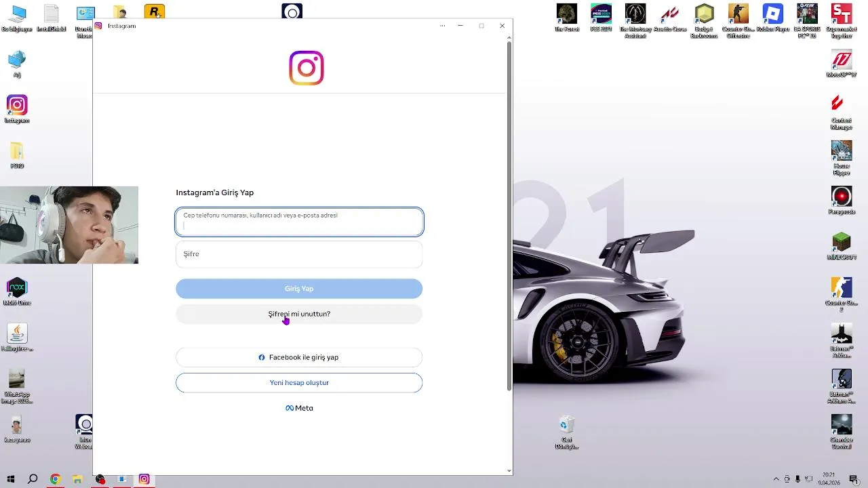This screenshot has height=488, width=868.
Task: Select Counter-Strike Offensive shortcut in top row
Action: [738, 20]
